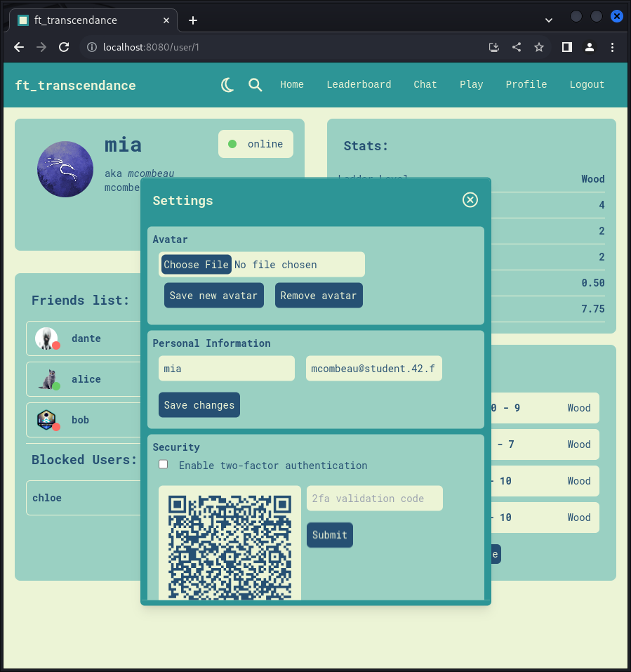Open browser profile account icon
Viewport: 631px width, 672px height.
coord(590,47)
